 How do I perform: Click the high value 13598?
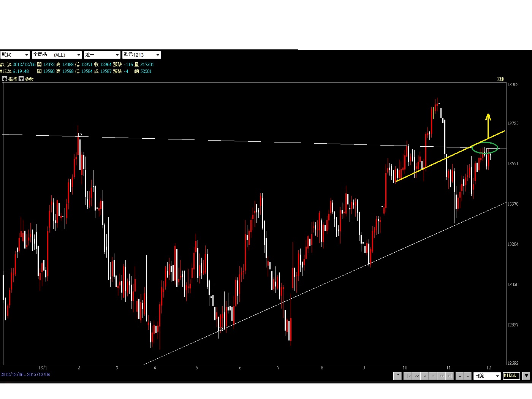[x=68, y=71]
